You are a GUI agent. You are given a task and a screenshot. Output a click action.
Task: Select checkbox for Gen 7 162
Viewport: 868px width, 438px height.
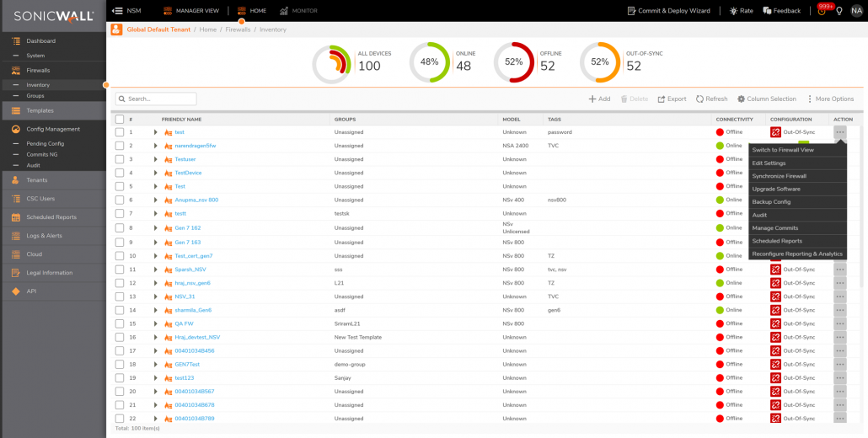pos(120,228)
